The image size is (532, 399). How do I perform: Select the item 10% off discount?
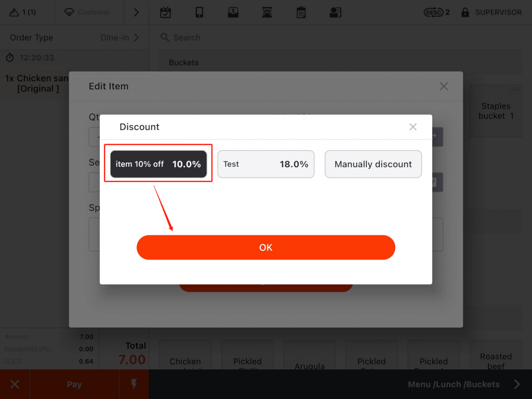pos(158,164)
